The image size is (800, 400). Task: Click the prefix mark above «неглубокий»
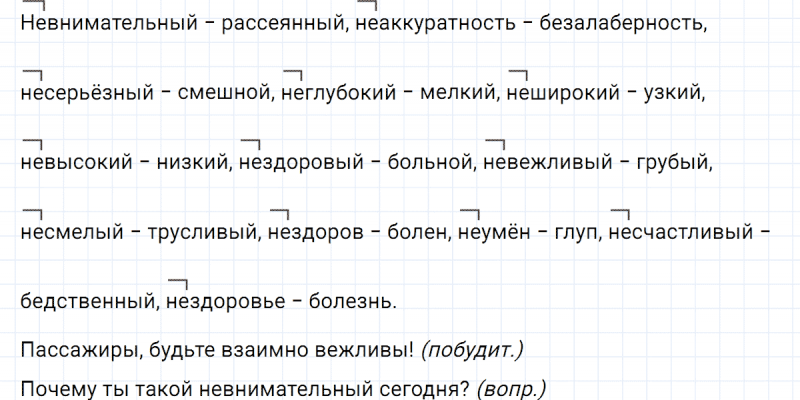(293, 75)
